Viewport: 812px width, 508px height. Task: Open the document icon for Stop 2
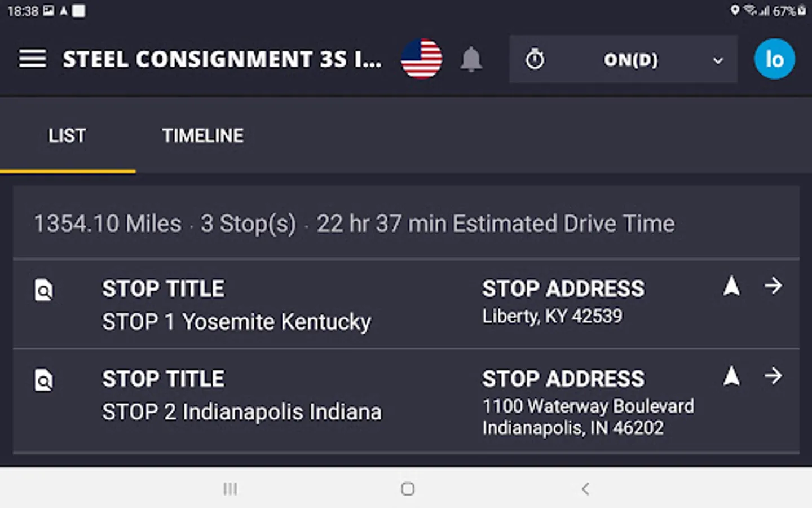click(43, 380)
